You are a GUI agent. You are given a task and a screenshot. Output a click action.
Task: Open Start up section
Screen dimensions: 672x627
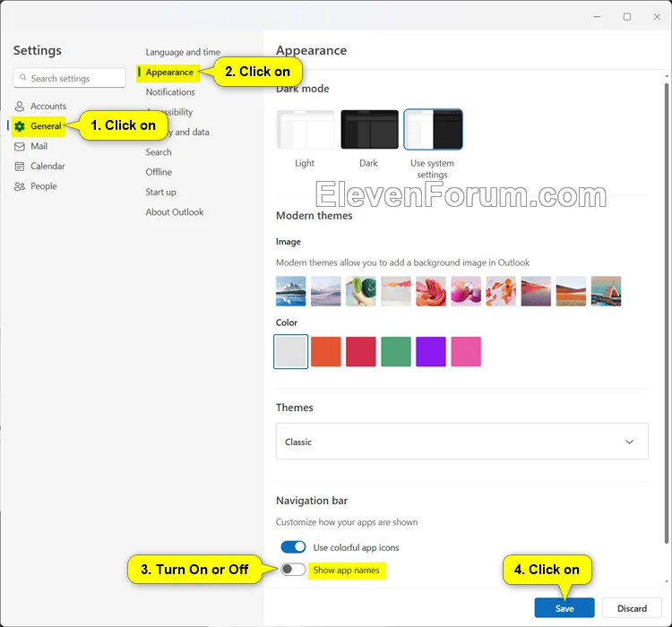click(160, 193)
